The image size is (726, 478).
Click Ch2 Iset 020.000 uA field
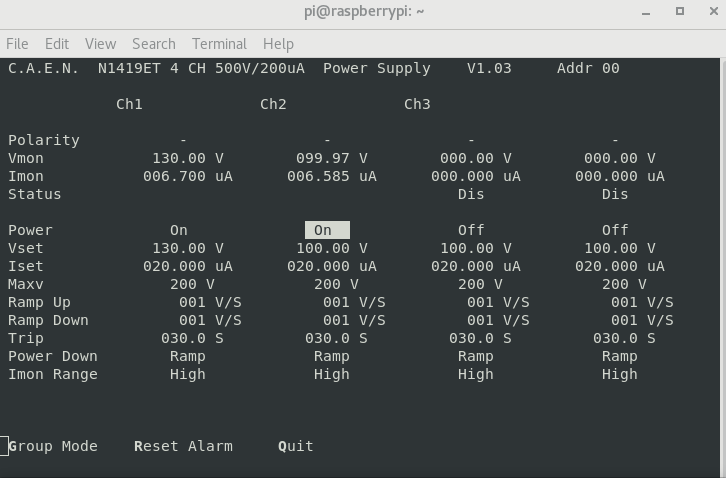(332, 266)
